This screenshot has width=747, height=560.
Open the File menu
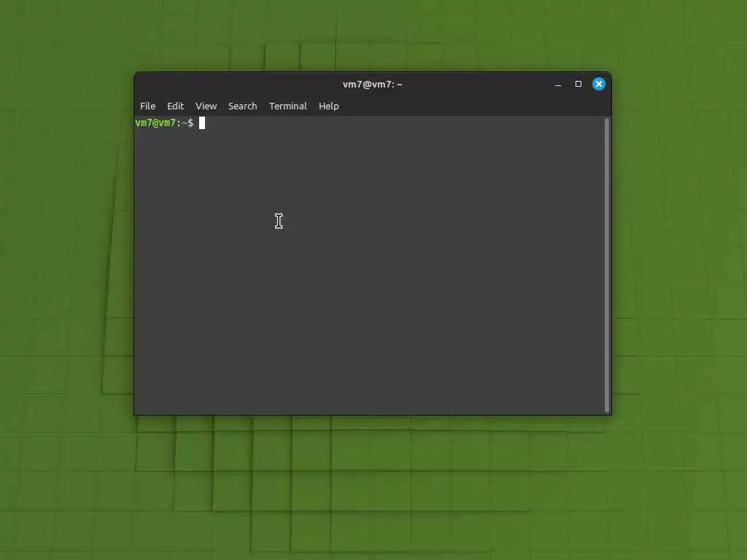point(147,106)
